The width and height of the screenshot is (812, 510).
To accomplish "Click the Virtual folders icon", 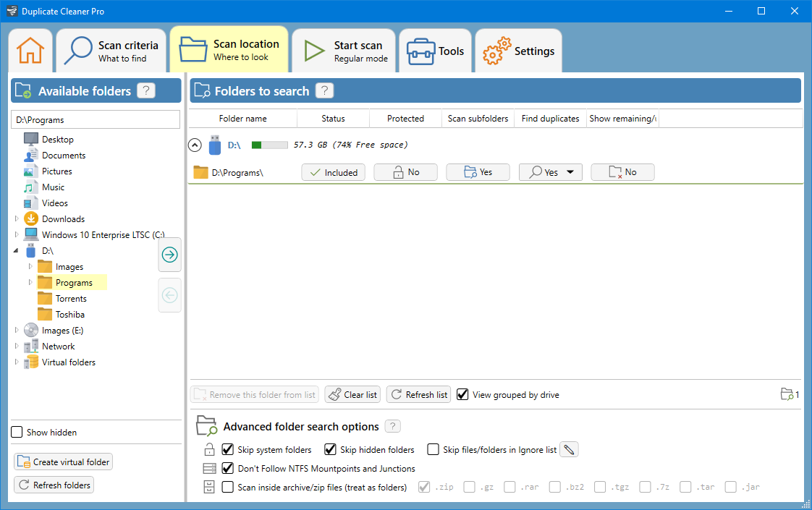I will click(x=31, y=362).
